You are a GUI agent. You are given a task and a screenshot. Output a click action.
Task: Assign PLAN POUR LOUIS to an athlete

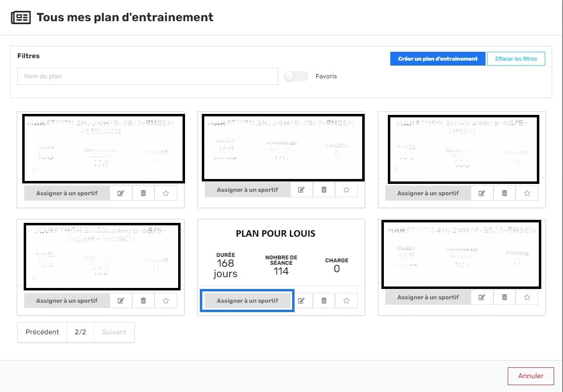pyautogui.click(x=247, y=300)
